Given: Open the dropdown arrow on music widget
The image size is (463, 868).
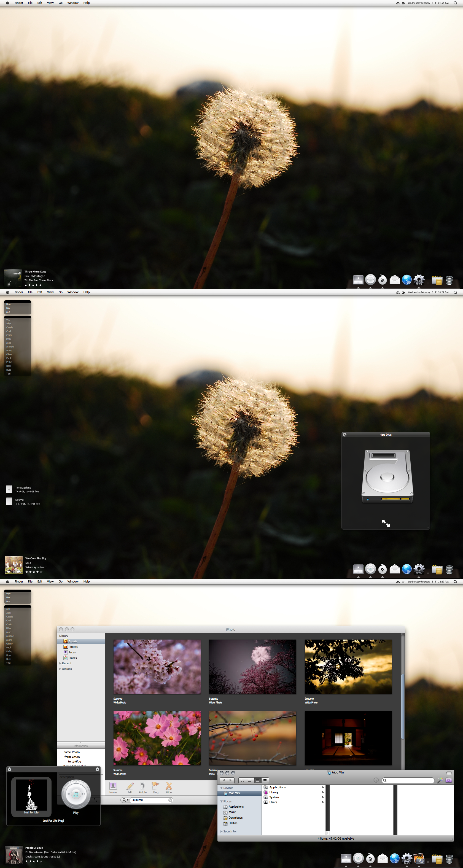Looking at the screenshot, I should 97,769.
